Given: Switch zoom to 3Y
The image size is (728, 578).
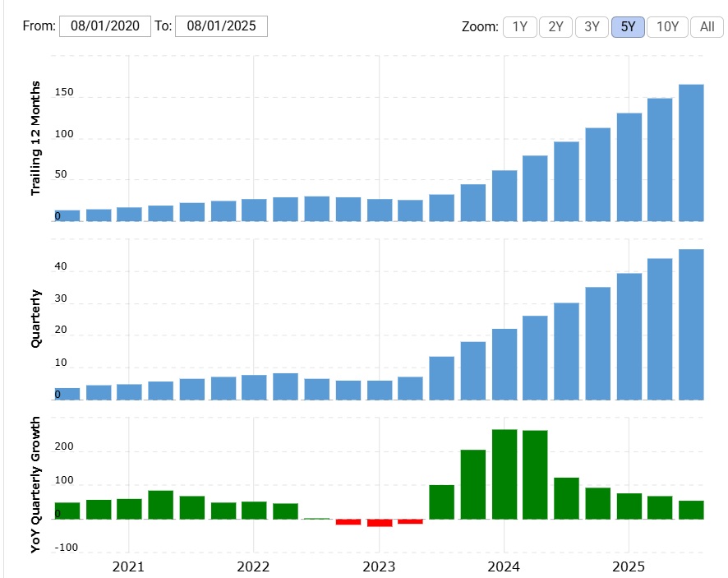Looking at the screenshot, I should 592,26.
